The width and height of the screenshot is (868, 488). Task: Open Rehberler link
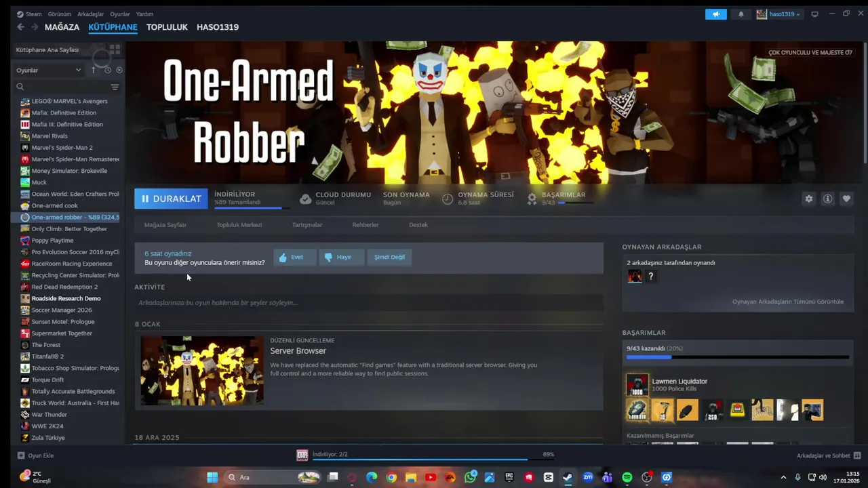tap(366, 224)
